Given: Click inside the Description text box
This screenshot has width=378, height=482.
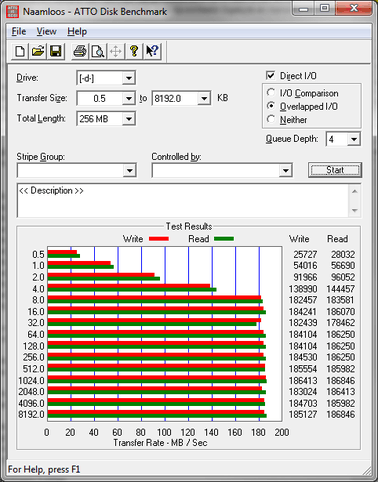Looking at the screenshot, I should [x=183, y=200].
